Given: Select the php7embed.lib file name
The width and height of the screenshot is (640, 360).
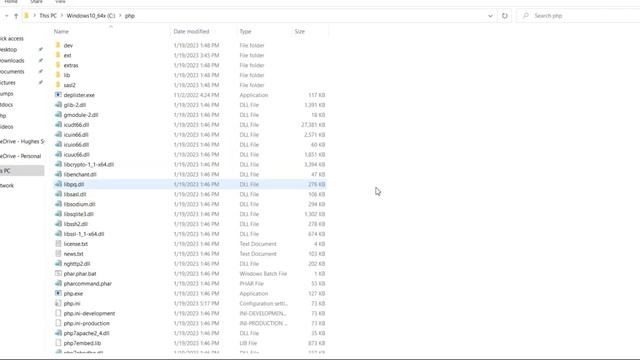Looking at the screenshot, I should [82, 343].
